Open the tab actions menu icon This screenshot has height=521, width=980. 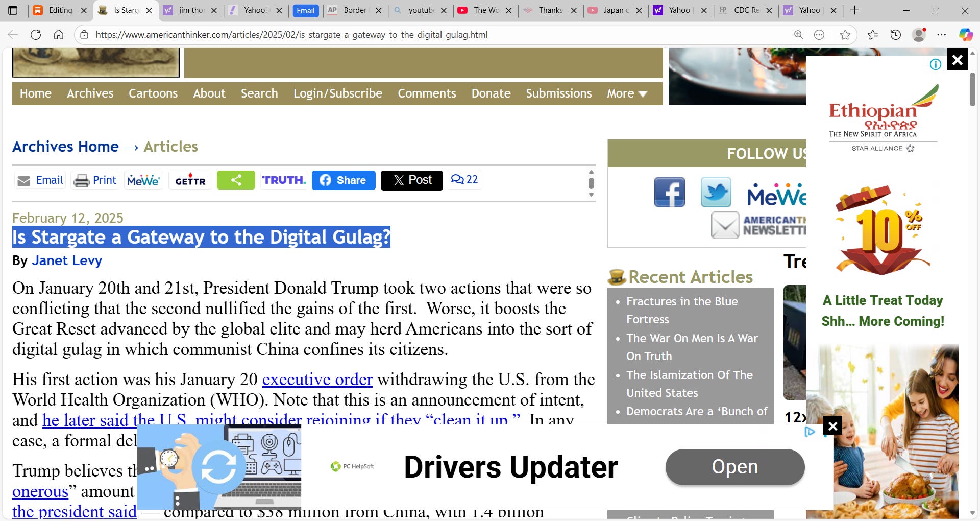(13, 10)
